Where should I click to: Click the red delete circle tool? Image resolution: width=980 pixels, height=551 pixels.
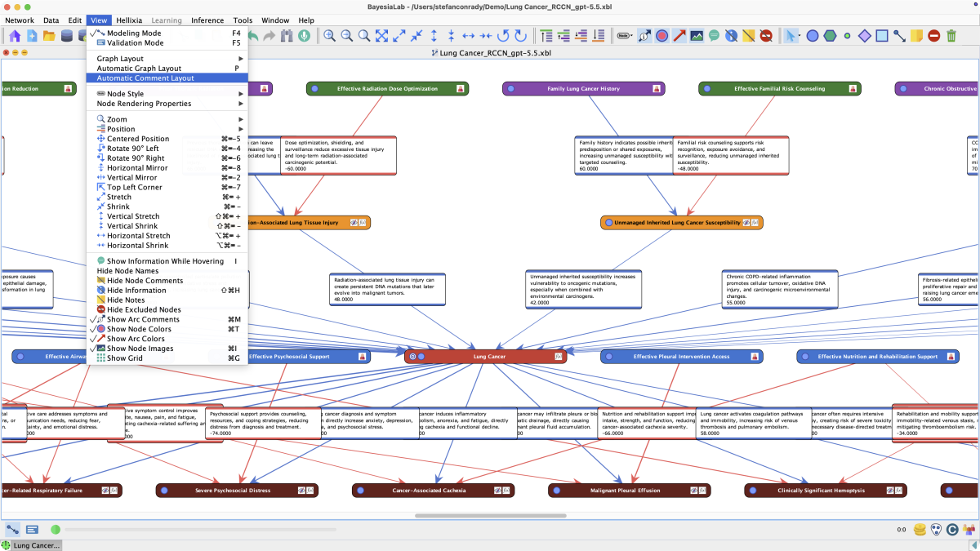click(933, 36)
